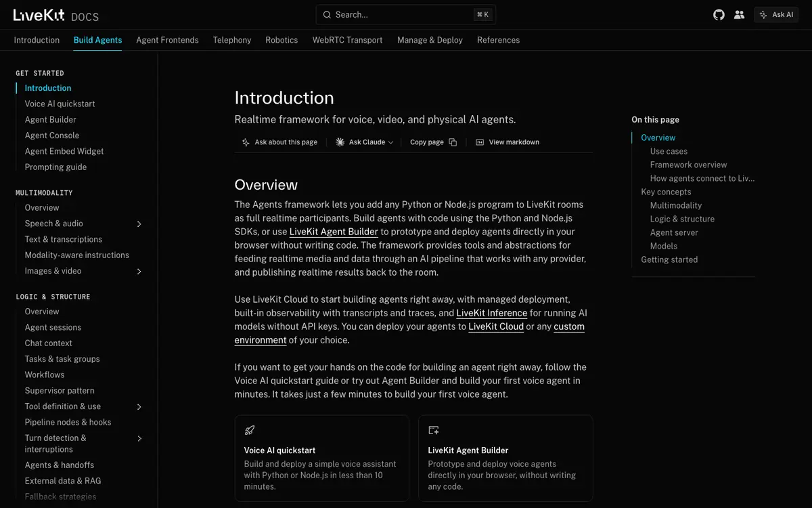
Task: Jump to Agent server section
Action: pos(674,232)
